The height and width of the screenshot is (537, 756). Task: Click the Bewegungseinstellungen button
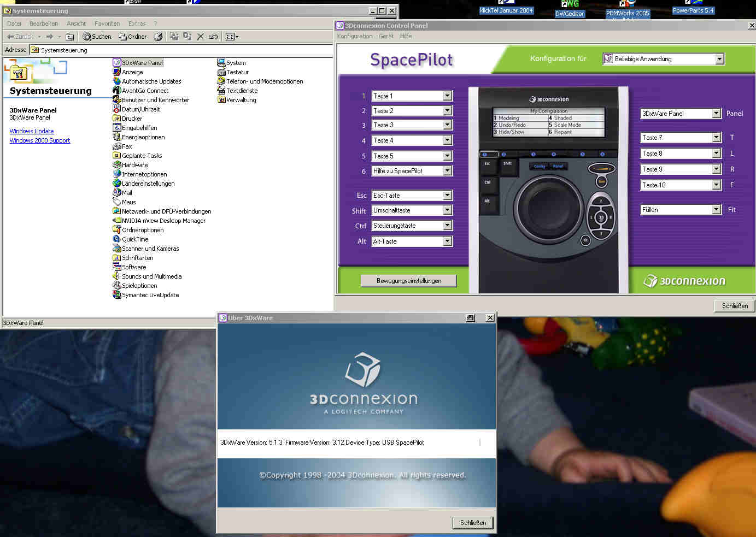409,281
